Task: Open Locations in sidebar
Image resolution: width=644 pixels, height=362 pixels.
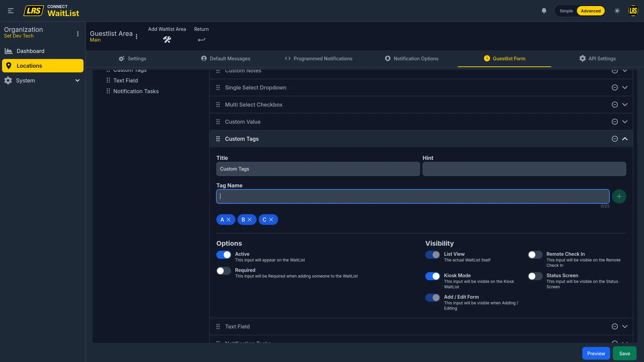Action: (43, 66)
